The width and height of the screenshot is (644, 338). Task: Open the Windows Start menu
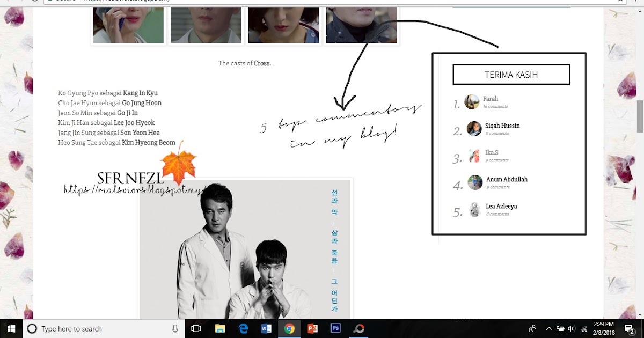click(x=11, y=328)
